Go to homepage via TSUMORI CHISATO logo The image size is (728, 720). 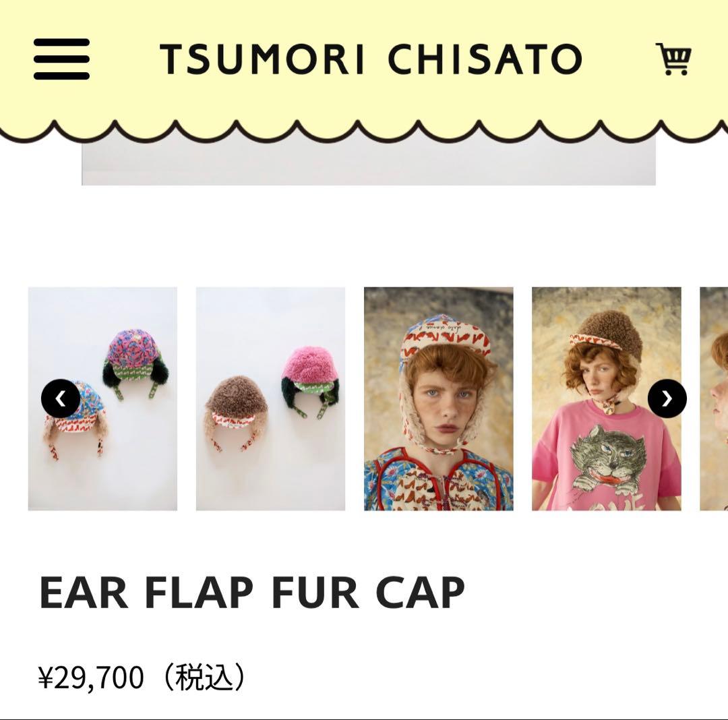371,59
